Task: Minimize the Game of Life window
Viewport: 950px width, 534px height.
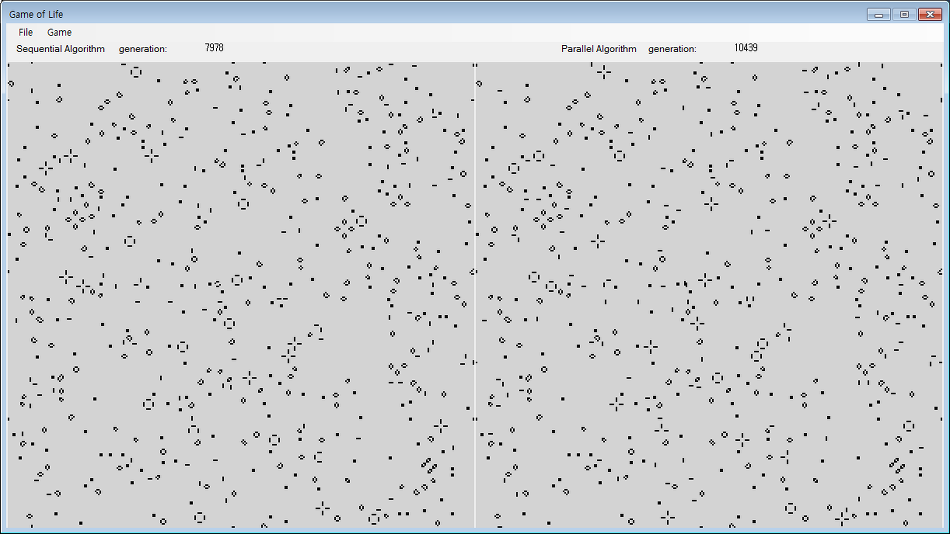Action: 879,15
